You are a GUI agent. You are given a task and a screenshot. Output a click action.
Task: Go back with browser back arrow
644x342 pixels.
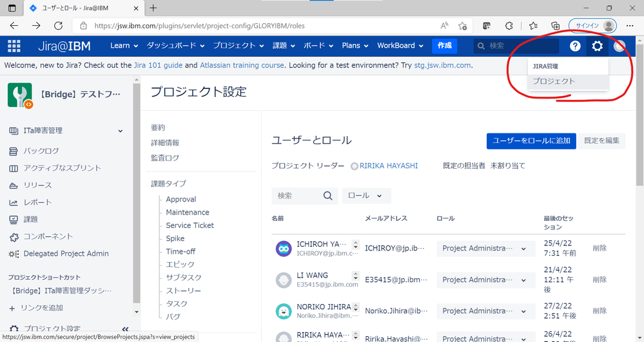click(x=14, y=26)
